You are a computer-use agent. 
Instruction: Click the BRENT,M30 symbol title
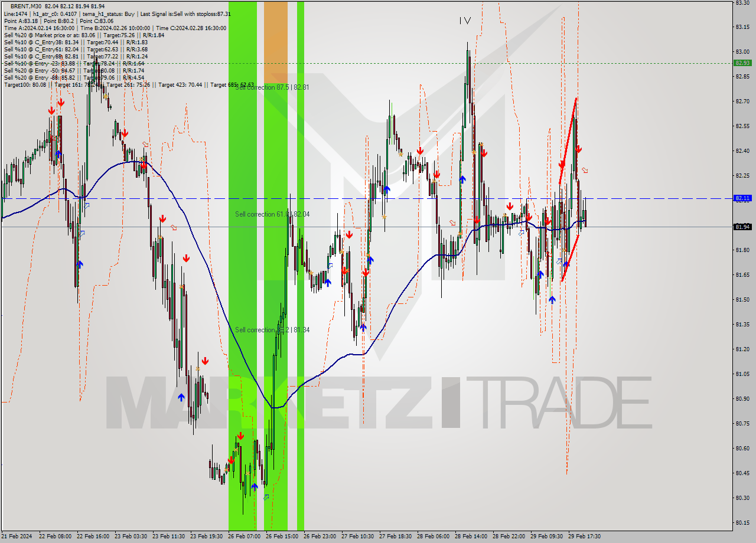(26, 6)
